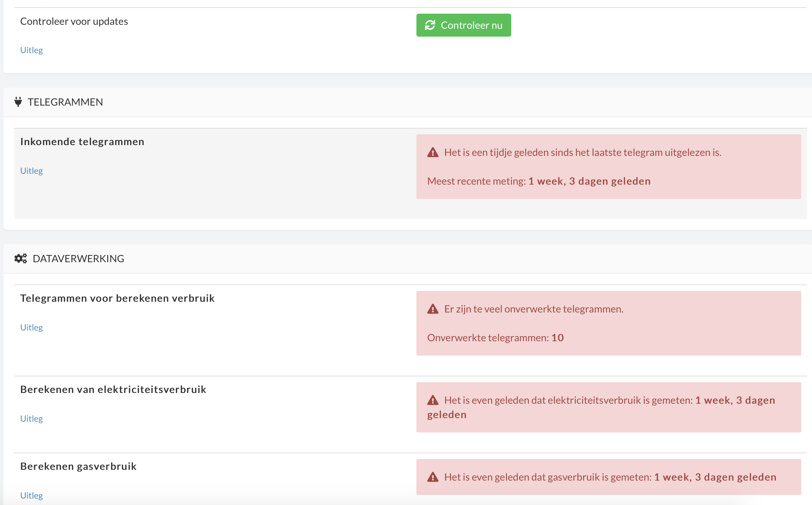Select the plug icon beside TELEGRAMMEN header
The image size is (812, 505).
point(19,101)
